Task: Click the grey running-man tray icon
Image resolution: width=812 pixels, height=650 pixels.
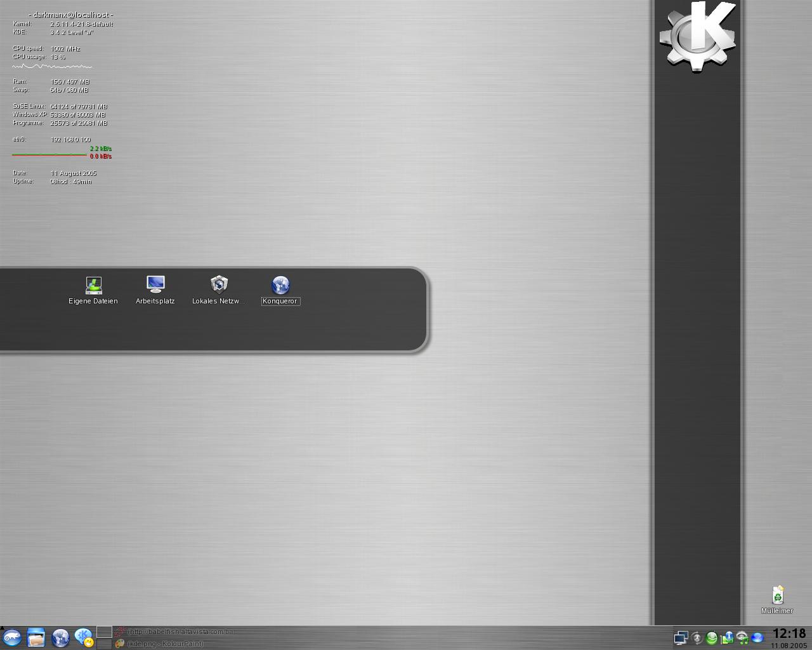Action: [x=697, y=638]
